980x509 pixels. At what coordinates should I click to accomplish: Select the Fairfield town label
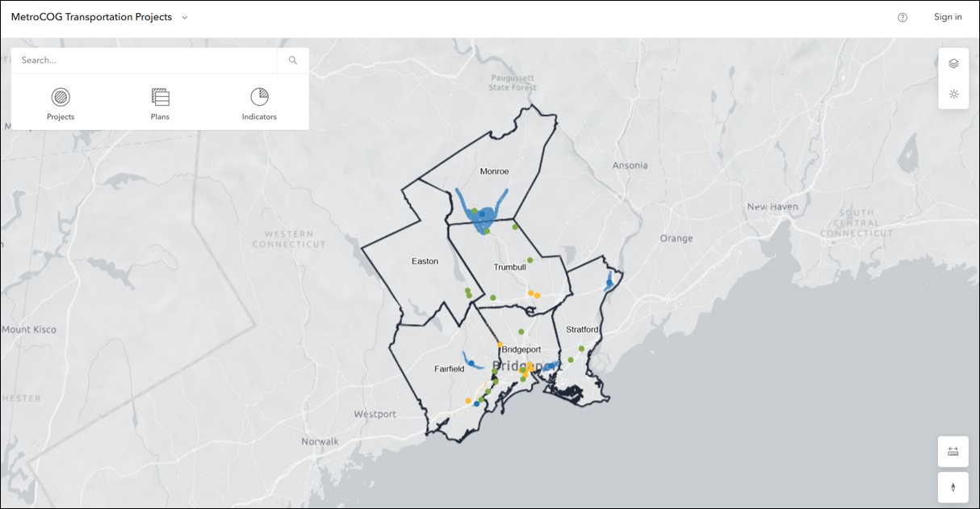click(x=450, y=368)
